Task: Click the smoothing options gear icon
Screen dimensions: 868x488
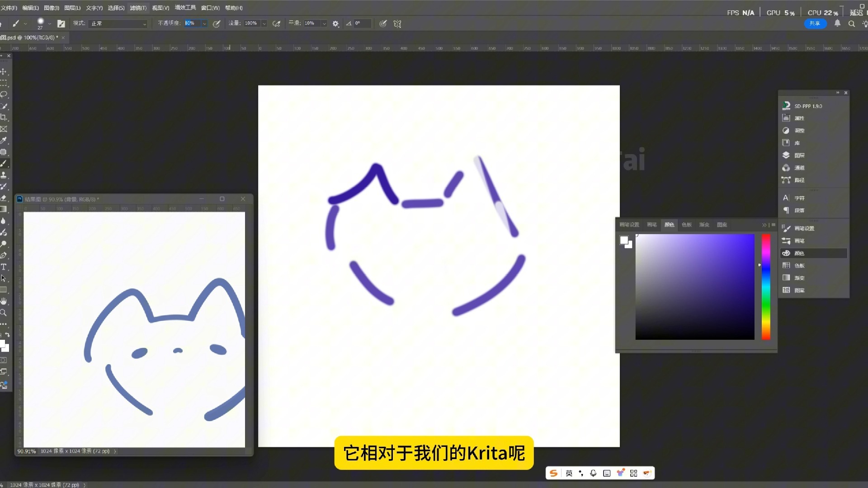Action: click(335, 23)
